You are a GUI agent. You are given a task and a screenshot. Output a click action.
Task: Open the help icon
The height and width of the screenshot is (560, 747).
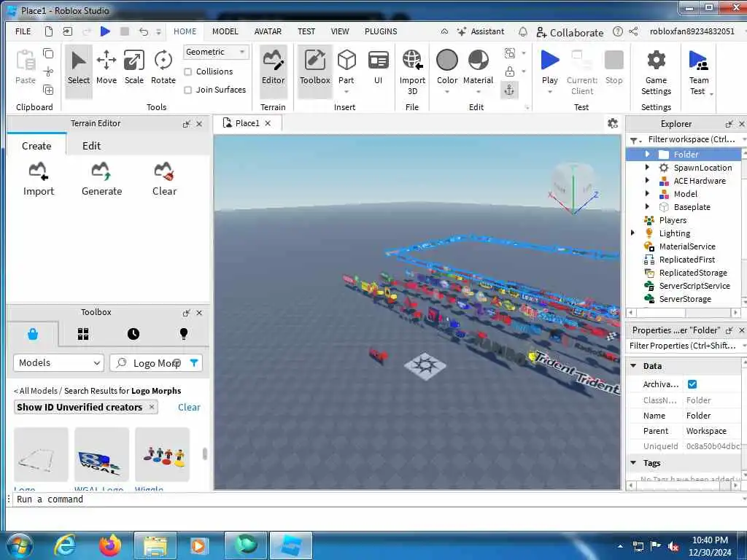(x=617, y=32)
